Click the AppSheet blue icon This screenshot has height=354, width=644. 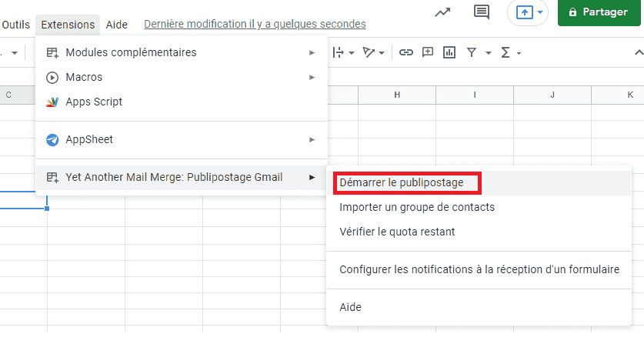[52, 140]
